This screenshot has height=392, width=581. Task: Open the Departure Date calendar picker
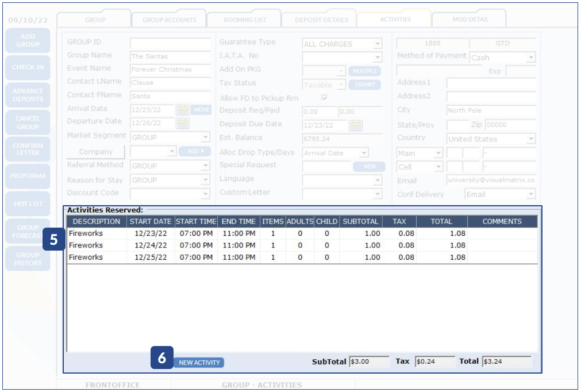tap(182, 122)
